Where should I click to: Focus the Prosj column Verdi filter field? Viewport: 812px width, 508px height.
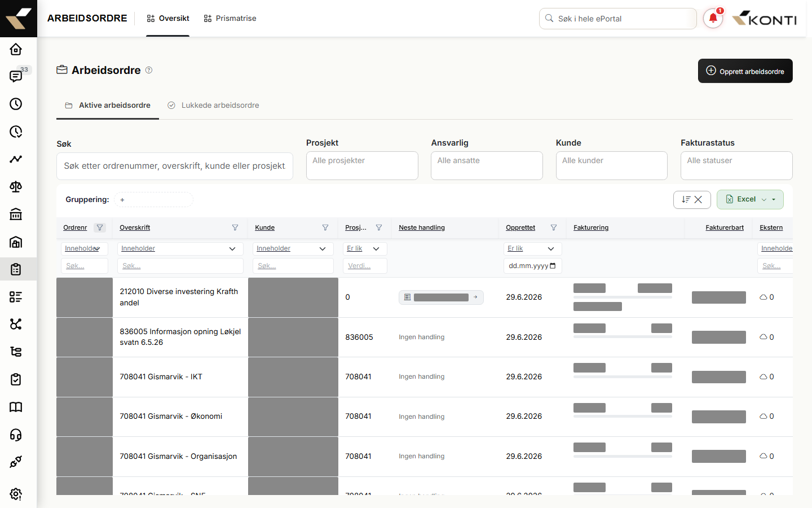coord(365,266)
